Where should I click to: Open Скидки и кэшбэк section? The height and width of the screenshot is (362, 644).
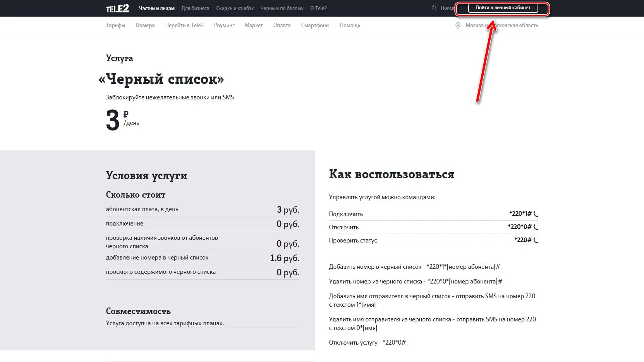pos(235,8)
